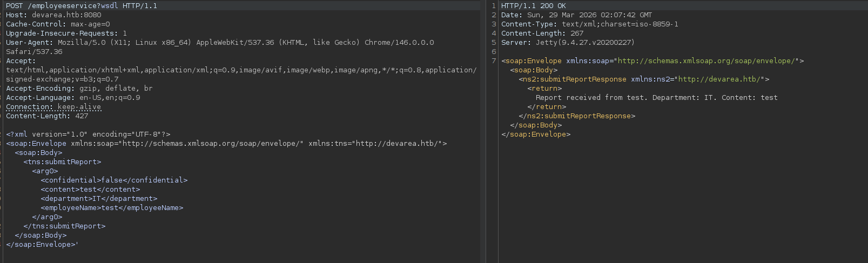Click the response closing soap:Envelope tag
The image size is (868, 263).
point(536,134)
